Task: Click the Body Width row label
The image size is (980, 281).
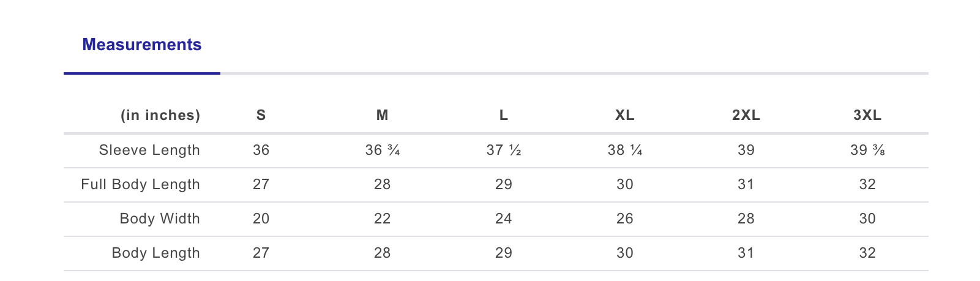Action: point(160,219)
